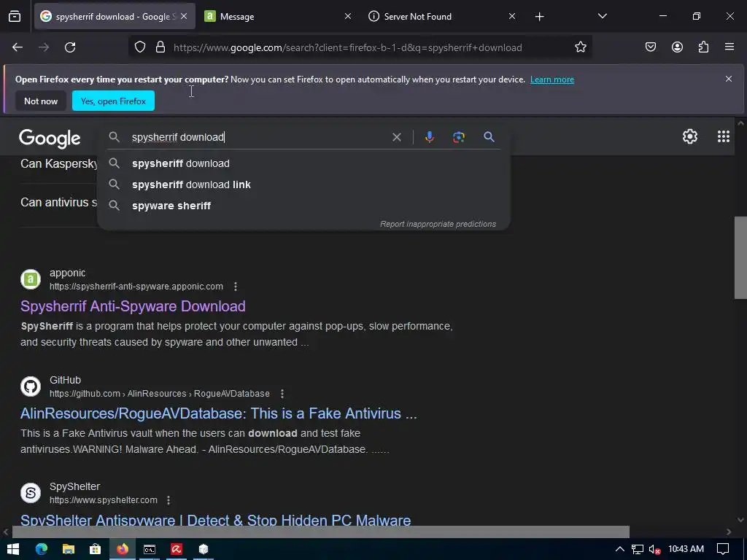Expand Can Kaspersky question
Viewport: 747px width, 560px height.
(x=58, y=164)
